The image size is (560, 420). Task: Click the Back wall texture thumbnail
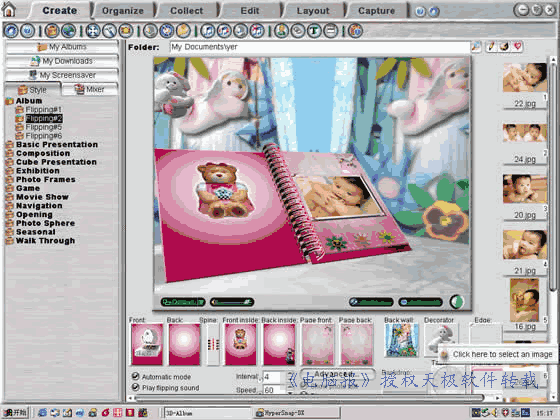[x=401, y=340]
